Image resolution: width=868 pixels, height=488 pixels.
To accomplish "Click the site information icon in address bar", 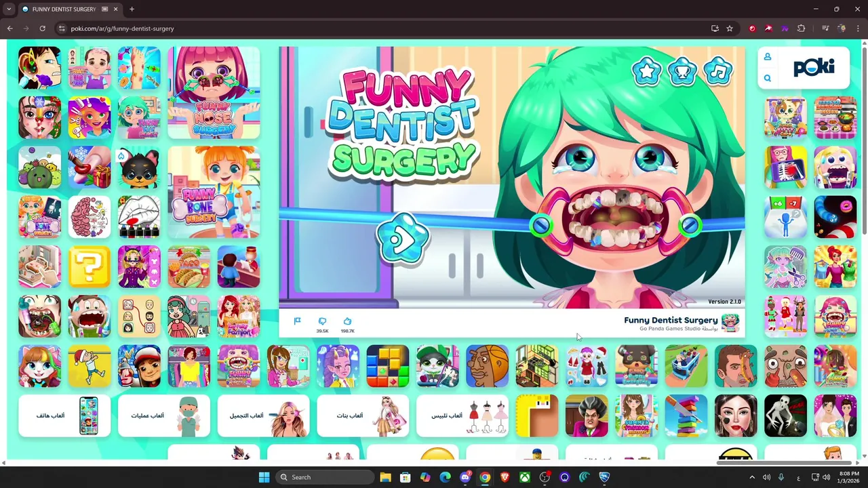I will pos(62,28).
